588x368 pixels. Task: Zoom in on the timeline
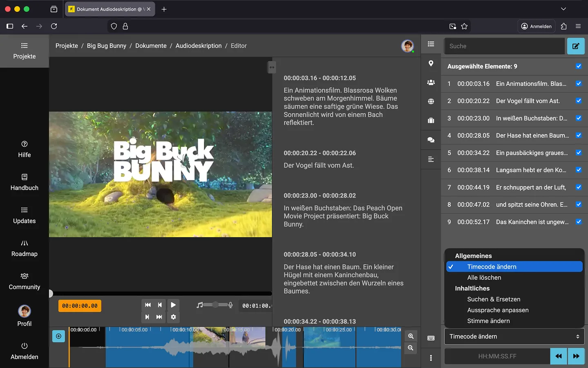tap(411, 336)
